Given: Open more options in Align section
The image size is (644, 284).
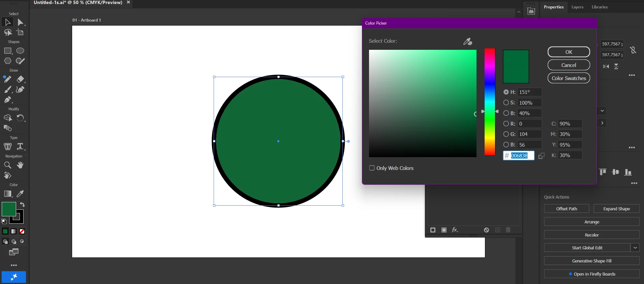Looking at the screenshot, I should (634, 183).
